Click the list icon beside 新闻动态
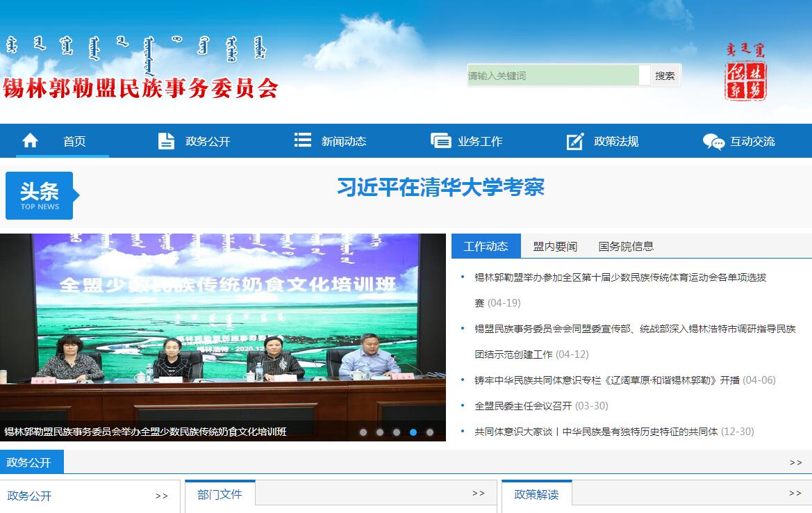 (x=302, y=140)
